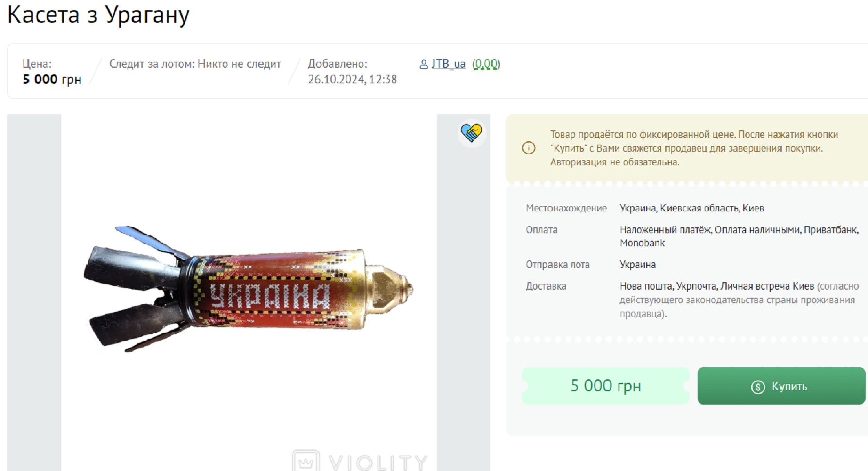
Task: Click the Следит за лотом status text
Action: pyautogui.click(x=195, y=64)
